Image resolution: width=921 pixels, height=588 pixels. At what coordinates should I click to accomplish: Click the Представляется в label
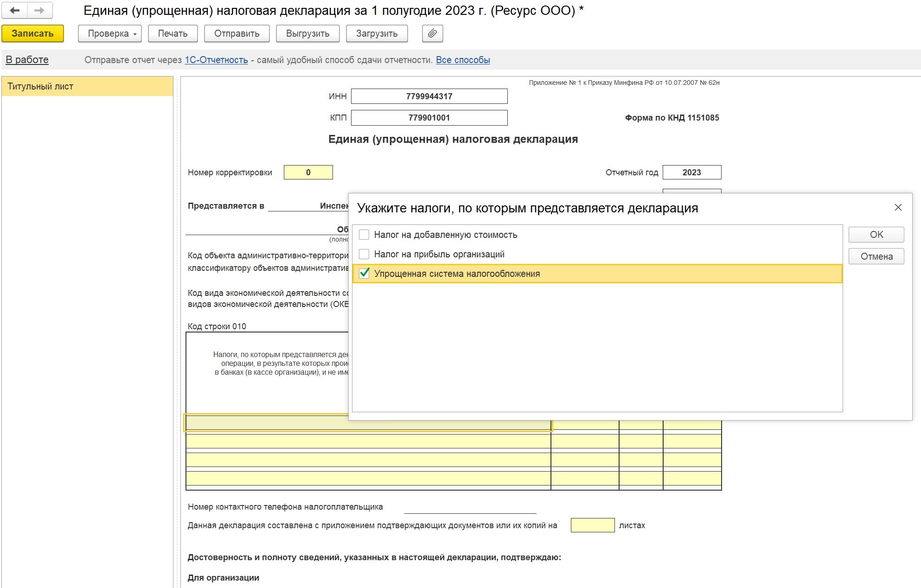tap(226, 206)
